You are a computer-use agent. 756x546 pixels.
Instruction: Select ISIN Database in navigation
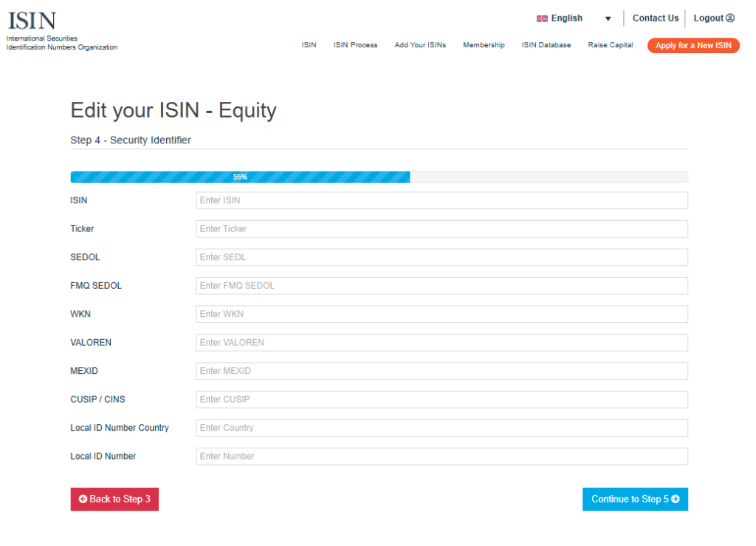(x=546, y=45)
